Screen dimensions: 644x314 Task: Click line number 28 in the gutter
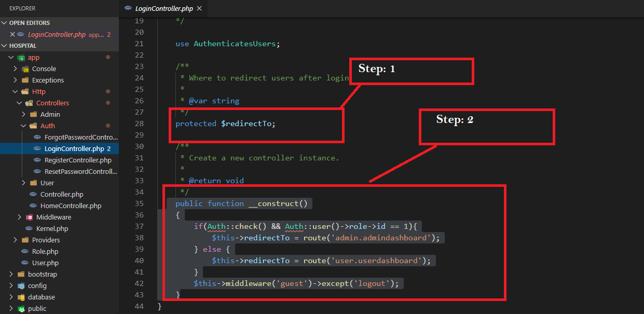139,124
